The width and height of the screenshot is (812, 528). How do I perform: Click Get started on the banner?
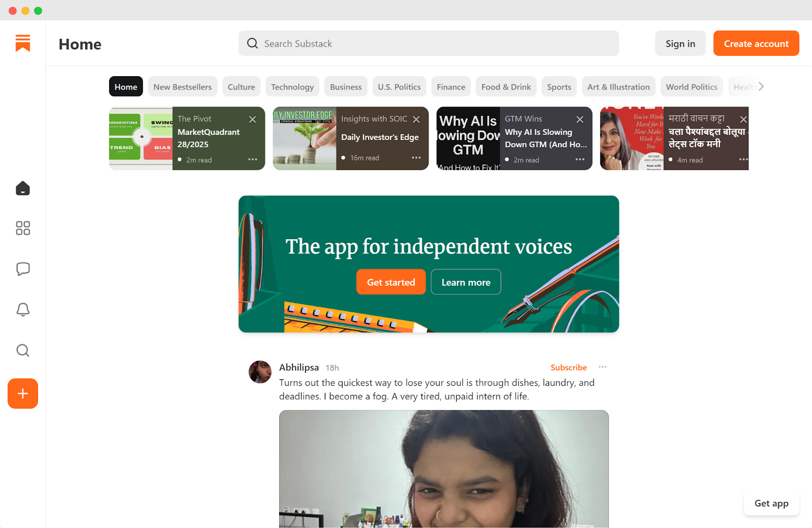pyautogui.click(x=391, y=282)
